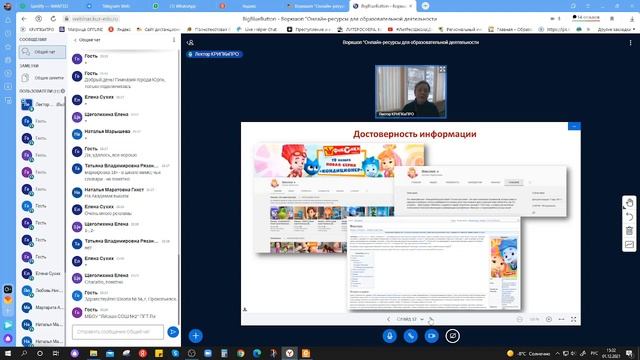The image size is (640, 360).
Task: Open the weather widget in taskbar
Action: coord(529,353)
